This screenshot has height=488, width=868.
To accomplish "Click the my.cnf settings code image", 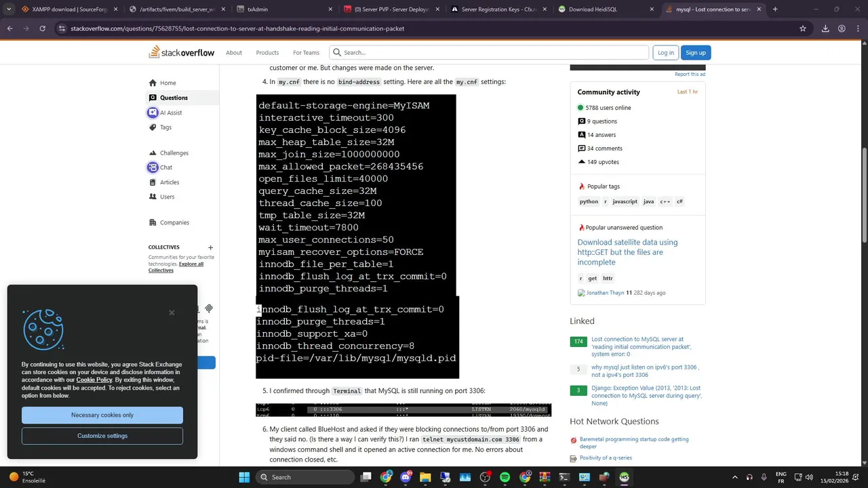I will tap(357, 236).
